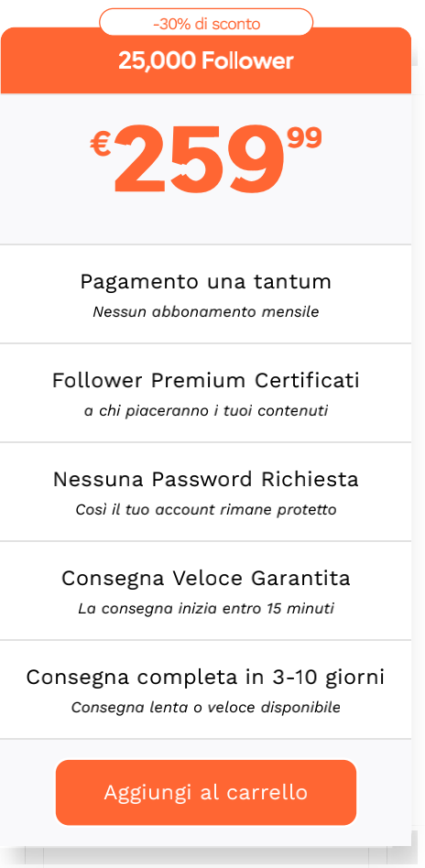Image resolution: width=425 pixels, height=868 pixels.
Task: Select the -30% di sconto badge
Action: tap(206, 22)
